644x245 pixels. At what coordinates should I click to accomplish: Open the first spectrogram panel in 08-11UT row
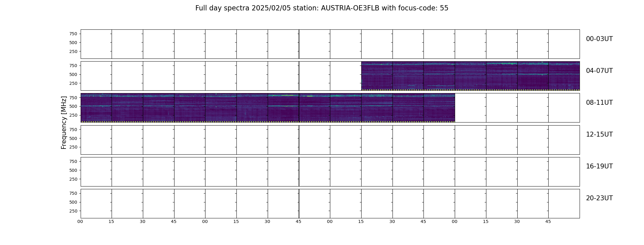(96, 107)
